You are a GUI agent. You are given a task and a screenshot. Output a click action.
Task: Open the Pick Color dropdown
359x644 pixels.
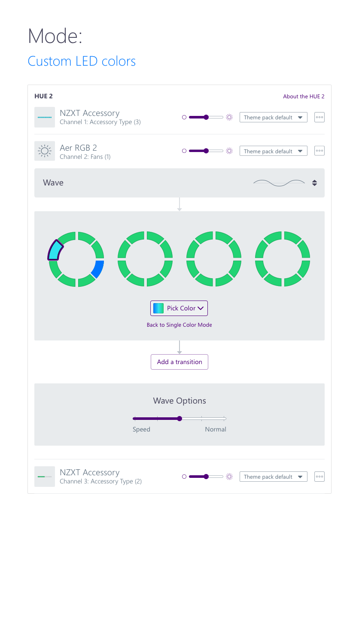179,308
